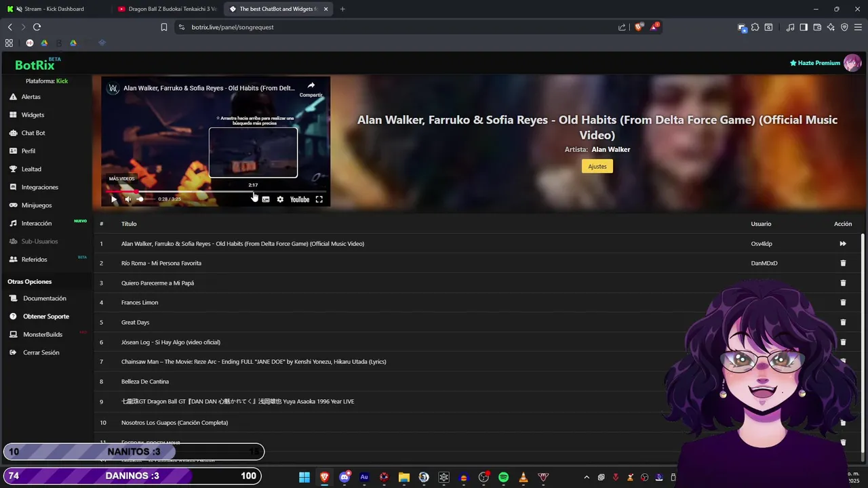Click Obtener Soporte
This screenshot has width=868, height=488.
pos(46,317)
